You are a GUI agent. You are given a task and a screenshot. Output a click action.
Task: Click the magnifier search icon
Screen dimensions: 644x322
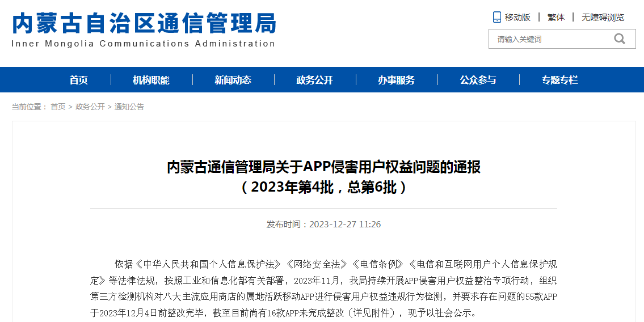pos(619,39)
